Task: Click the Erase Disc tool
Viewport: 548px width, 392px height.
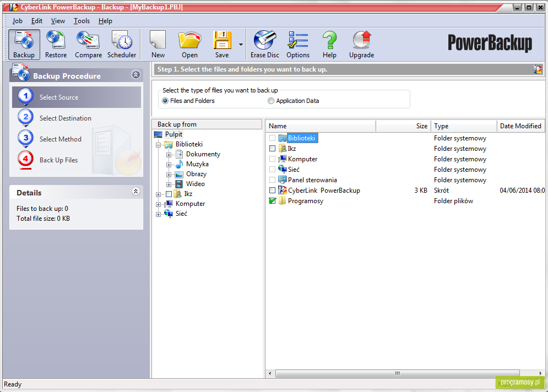Action: (264, 45)
